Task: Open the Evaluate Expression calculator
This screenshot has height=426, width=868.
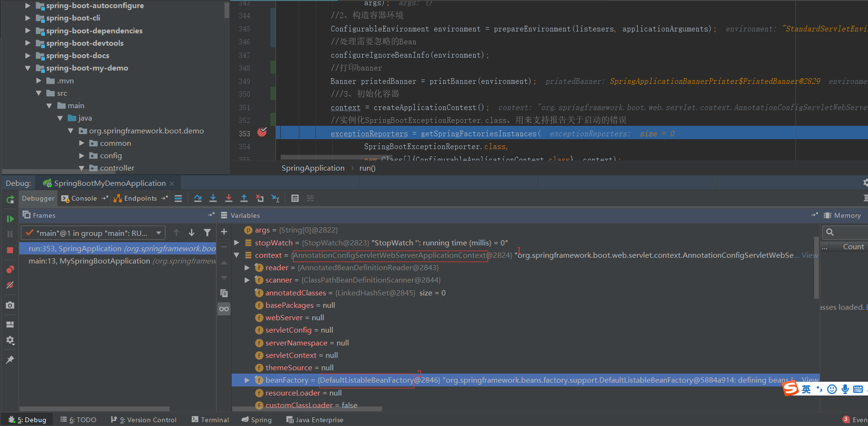Action: (295, 198)
